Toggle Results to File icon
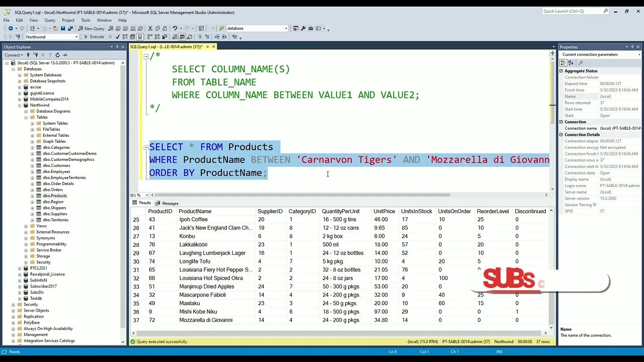 [x=190, y=37]
